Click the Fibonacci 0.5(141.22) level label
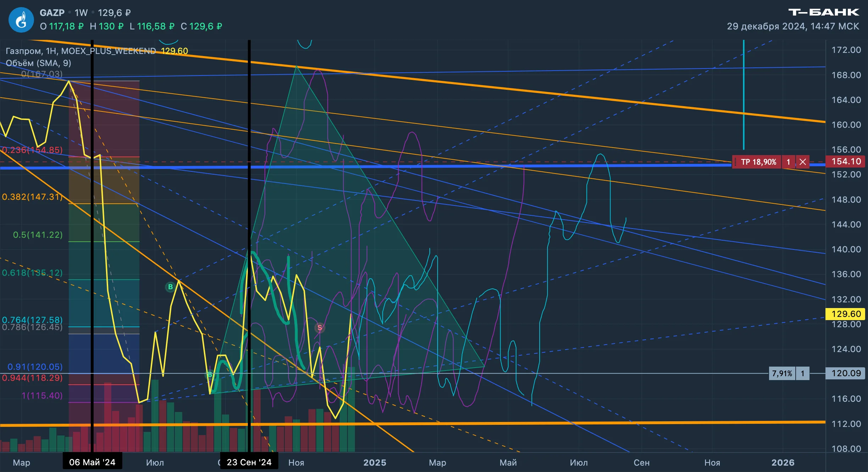The height and width of the screenshot is (472, 868). 38,235
